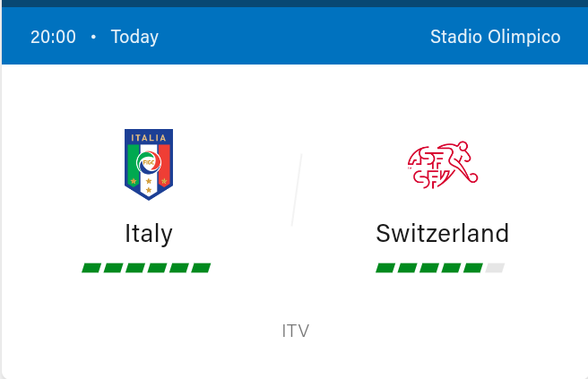Click Switzerland's fifth green form bar
588x379 pixels.
(x=473, y=268)
